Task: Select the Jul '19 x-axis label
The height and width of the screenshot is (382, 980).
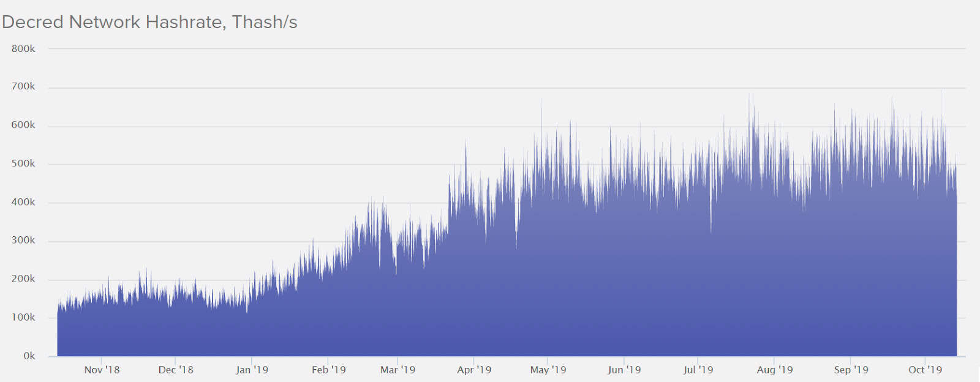Action: coord(698,370)
